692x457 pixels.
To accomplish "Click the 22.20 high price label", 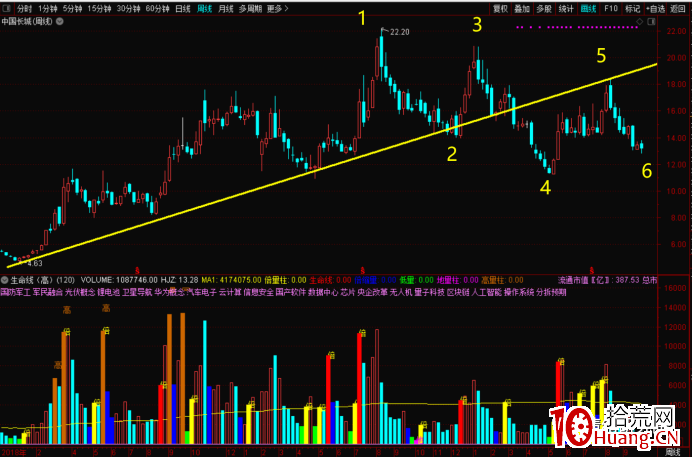I will (x=399, y=32).
